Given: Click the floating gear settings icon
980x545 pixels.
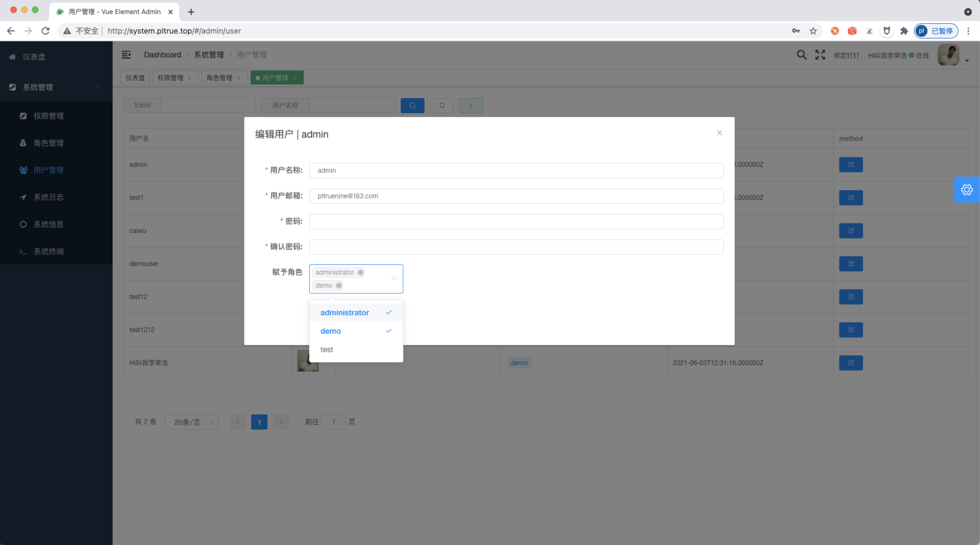Looking at the screenshot, I should pos(967,189).
